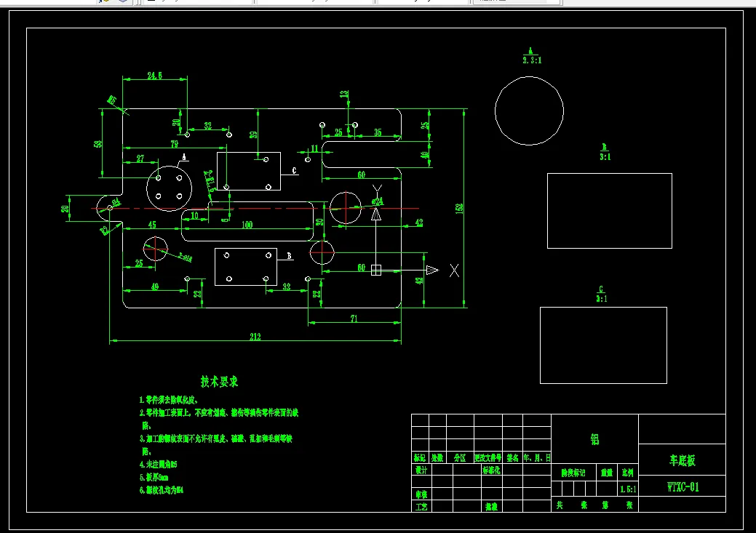This screenshot has height=533, width=756.
Task: Select the 35 horizontal dimension
Action: [x=378, y=132]
